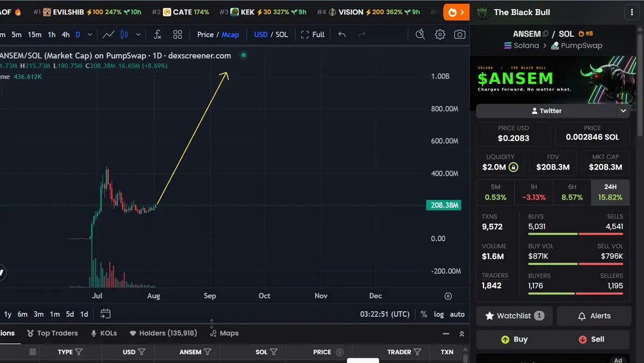
Task: Open the go-to-date calendar icon
Action: click(x=105, y=314)
